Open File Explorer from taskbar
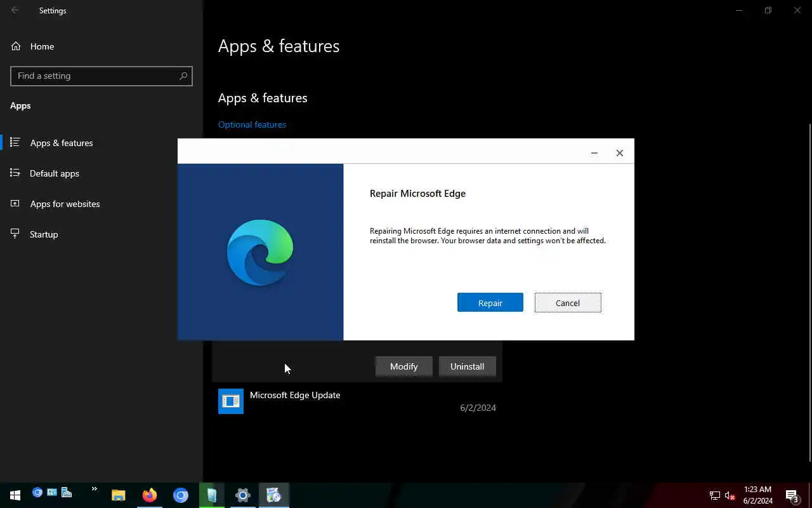 point(119,495)
